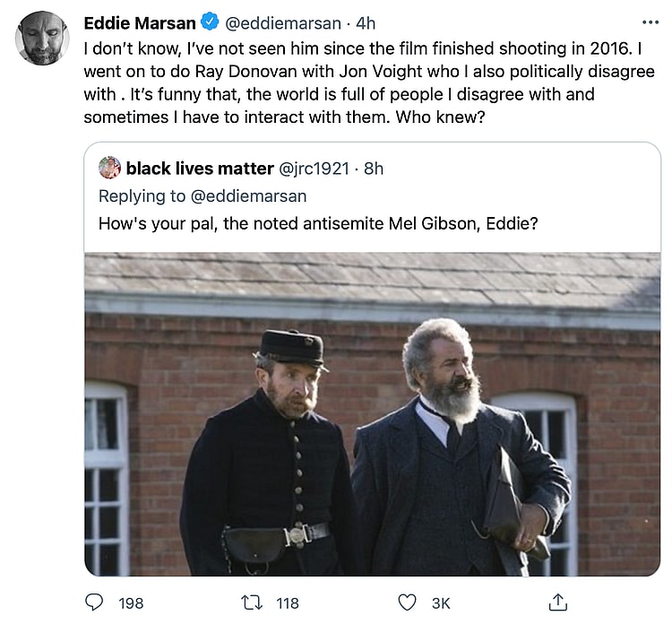Screen dimensions: 672x624
Task: Click the 3K likes count
Action: click(x=441, y=602)
